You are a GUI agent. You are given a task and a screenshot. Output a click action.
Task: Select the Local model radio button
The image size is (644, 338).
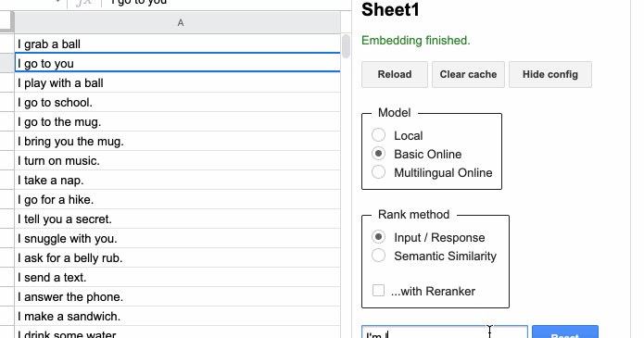pos(378,134)
